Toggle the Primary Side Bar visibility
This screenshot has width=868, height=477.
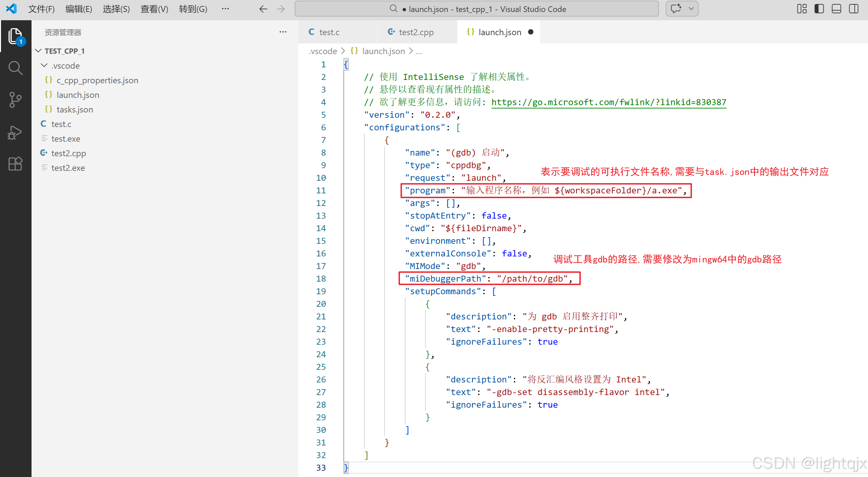(819, 9)
